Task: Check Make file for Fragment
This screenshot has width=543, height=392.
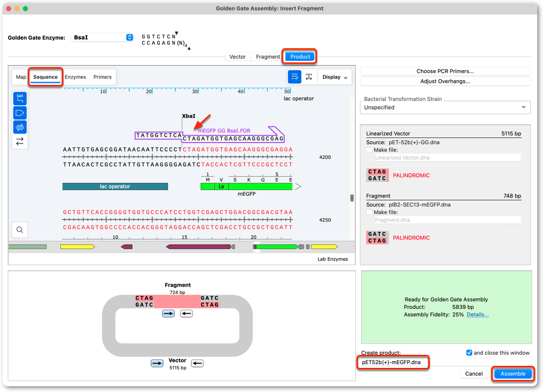Action: point(369,212)
